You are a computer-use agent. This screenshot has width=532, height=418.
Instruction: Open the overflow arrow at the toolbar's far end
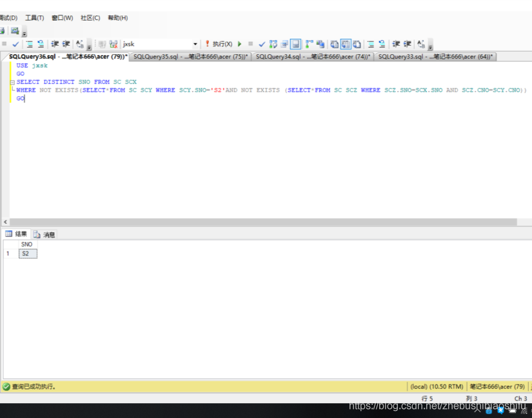[x=430, y=45]
